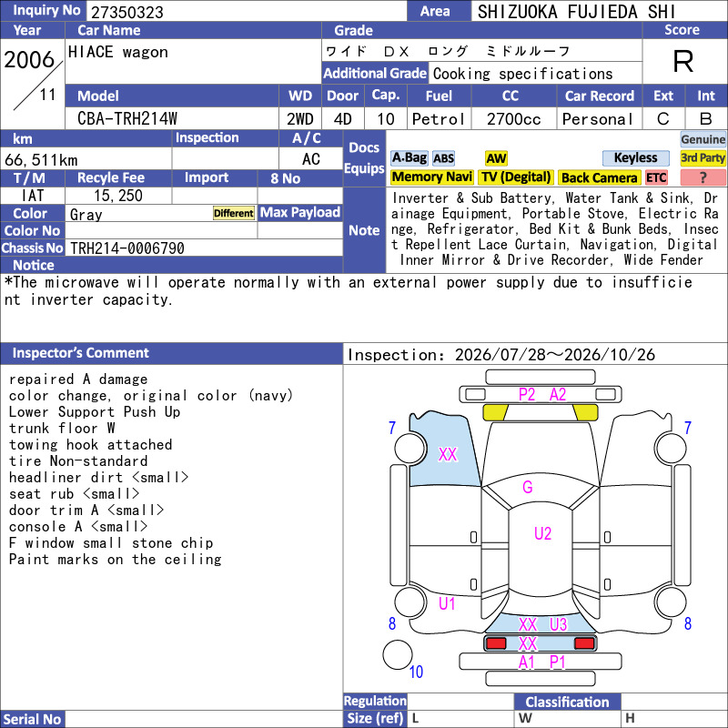The height and width of the screenshot is (728, 728).
Task: Click the spare tire circle marked 10
Action: [x=398, y=654]
